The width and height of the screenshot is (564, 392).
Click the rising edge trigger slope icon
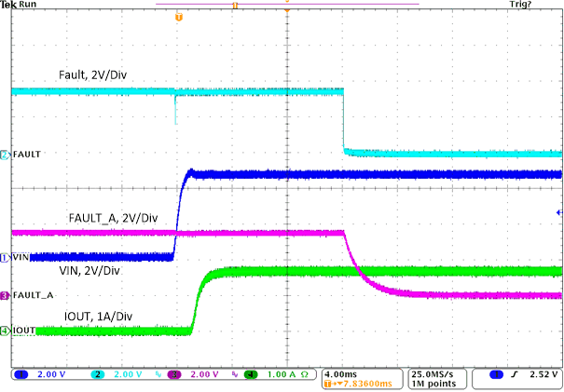[x=515, y=374]
